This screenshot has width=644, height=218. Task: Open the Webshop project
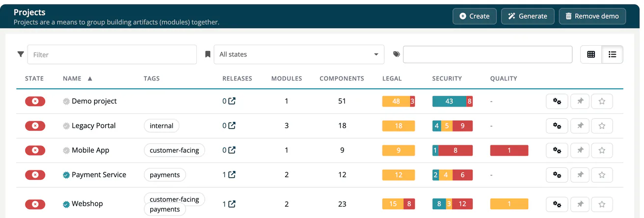[87, 204]
